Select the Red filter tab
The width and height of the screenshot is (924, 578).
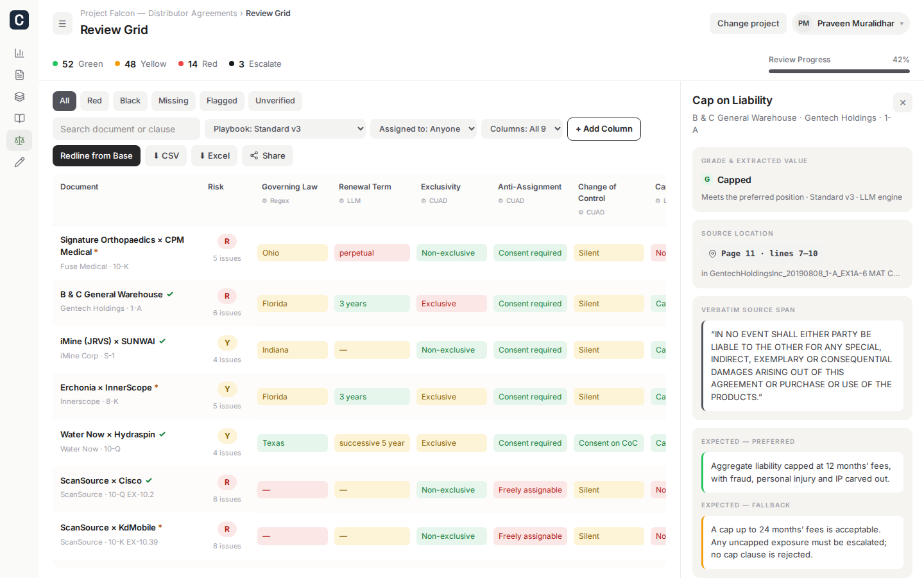pyautogui.click(x=94, y=101)
